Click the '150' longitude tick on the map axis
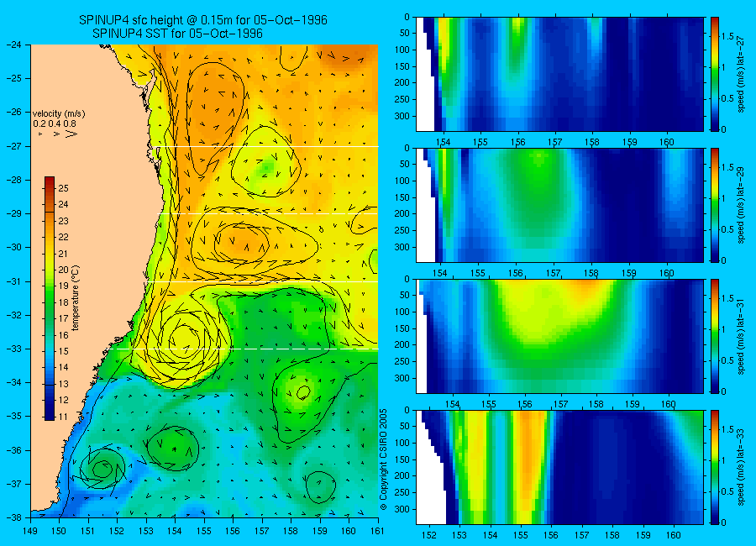This screenshot has width=756, height=546. click(x=60, y=531)
